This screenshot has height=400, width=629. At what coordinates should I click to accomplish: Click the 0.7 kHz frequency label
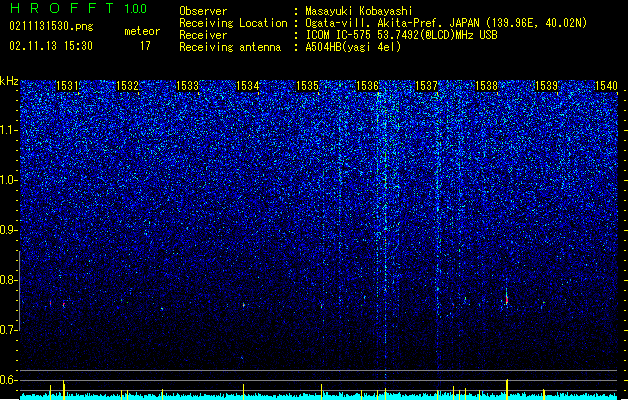(9, 330)
